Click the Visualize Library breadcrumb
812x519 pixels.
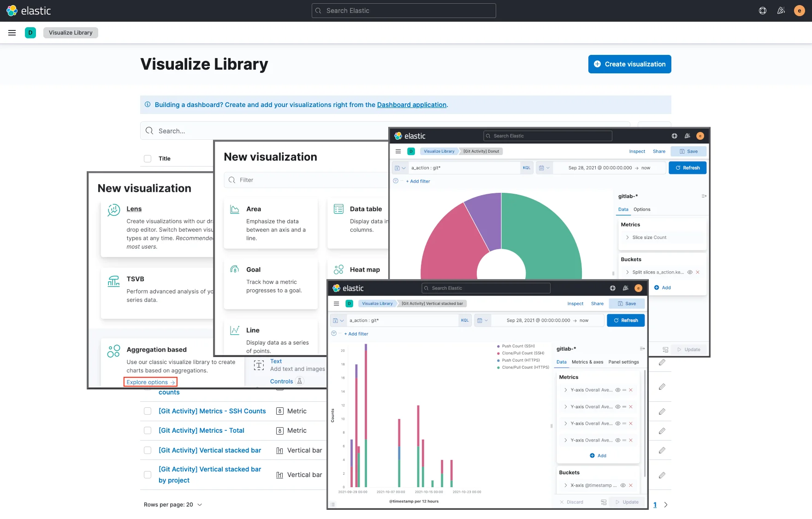(71, 33)
